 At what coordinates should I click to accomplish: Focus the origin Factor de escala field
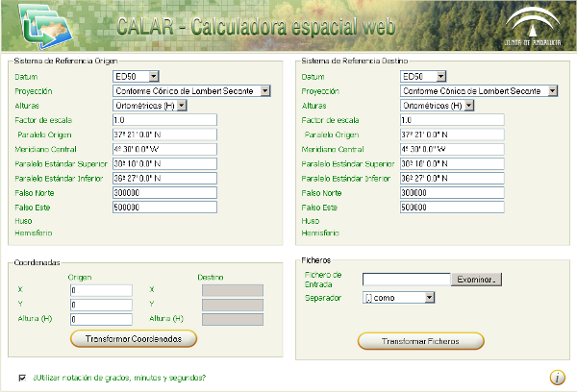pyautogui.click(x=164, y=120)
